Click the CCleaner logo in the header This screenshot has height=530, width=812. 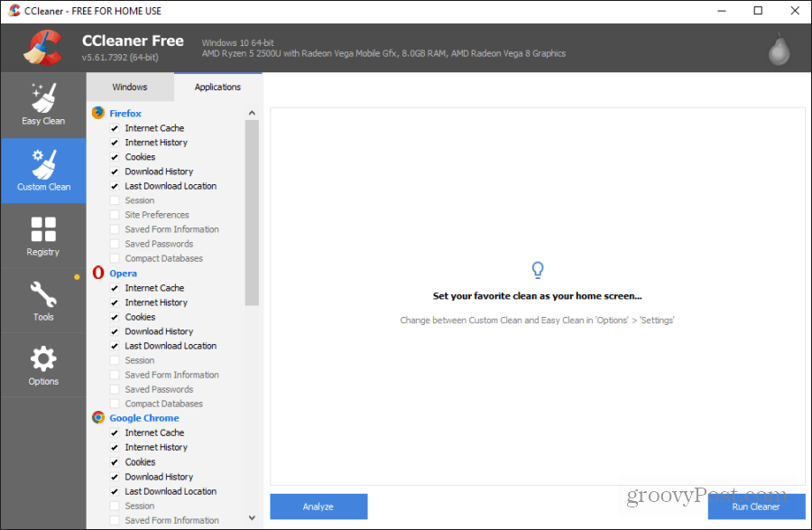[x=43, y=48]
